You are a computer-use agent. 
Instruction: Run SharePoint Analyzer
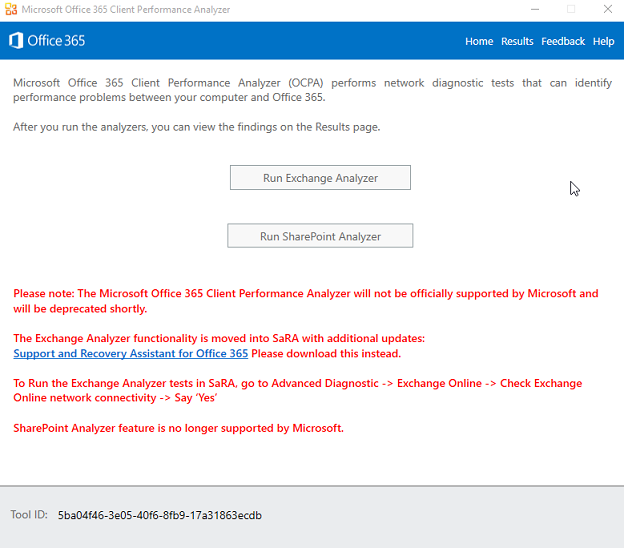(x=320, y=236)
